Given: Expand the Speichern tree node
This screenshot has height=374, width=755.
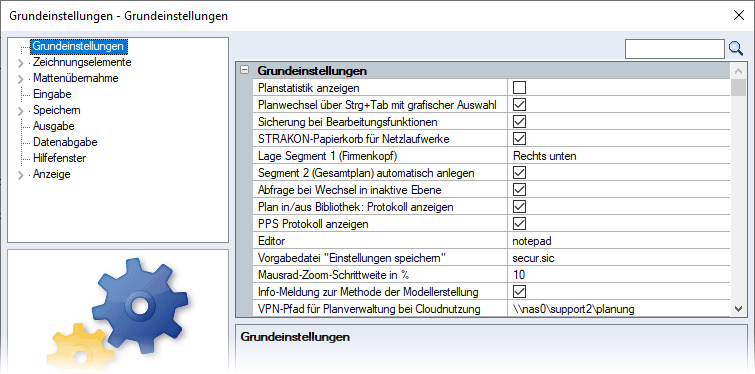Looking at the screenshot, I should (x=20, y=111).
